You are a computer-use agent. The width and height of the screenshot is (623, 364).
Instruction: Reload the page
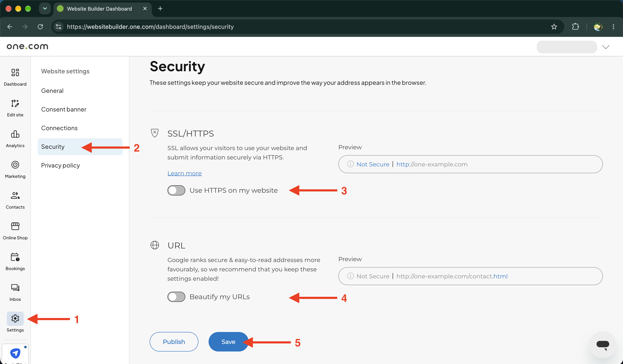[x=40, y=27]
